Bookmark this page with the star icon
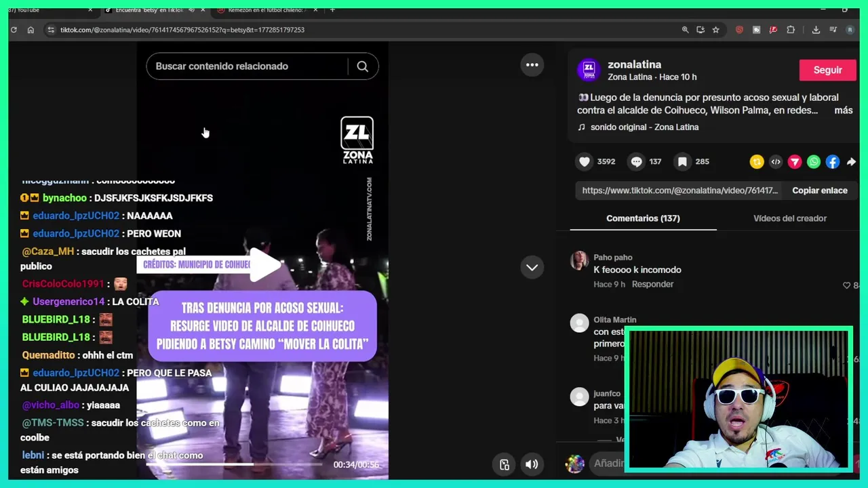Image resolution: width=868 pixels, height=488 pixels. point(715,30)
